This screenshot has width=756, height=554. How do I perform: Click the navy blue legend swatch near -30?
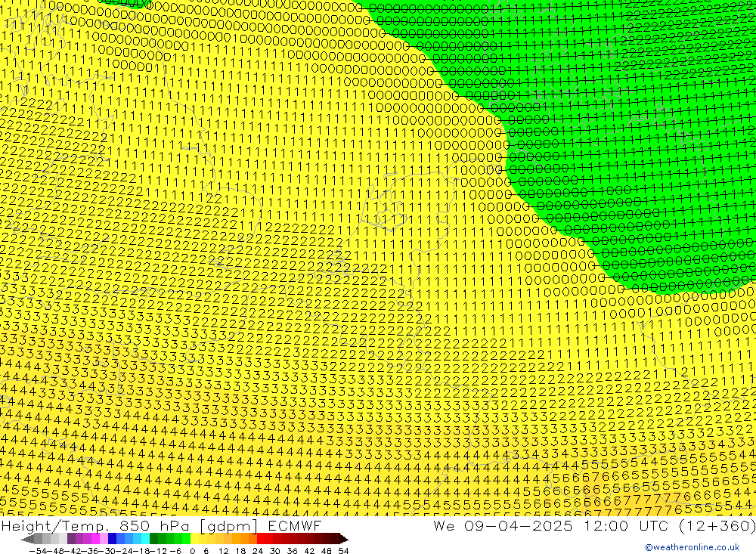[112, 539]
